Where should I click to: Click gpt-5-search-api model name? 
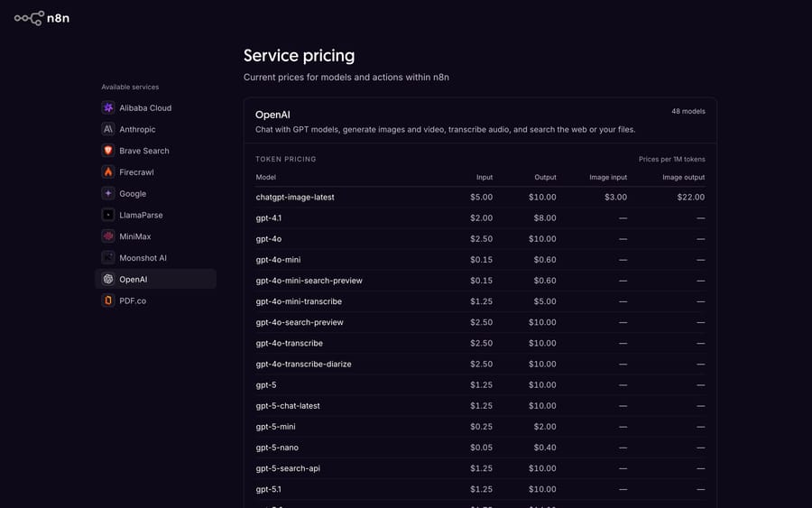288,468
